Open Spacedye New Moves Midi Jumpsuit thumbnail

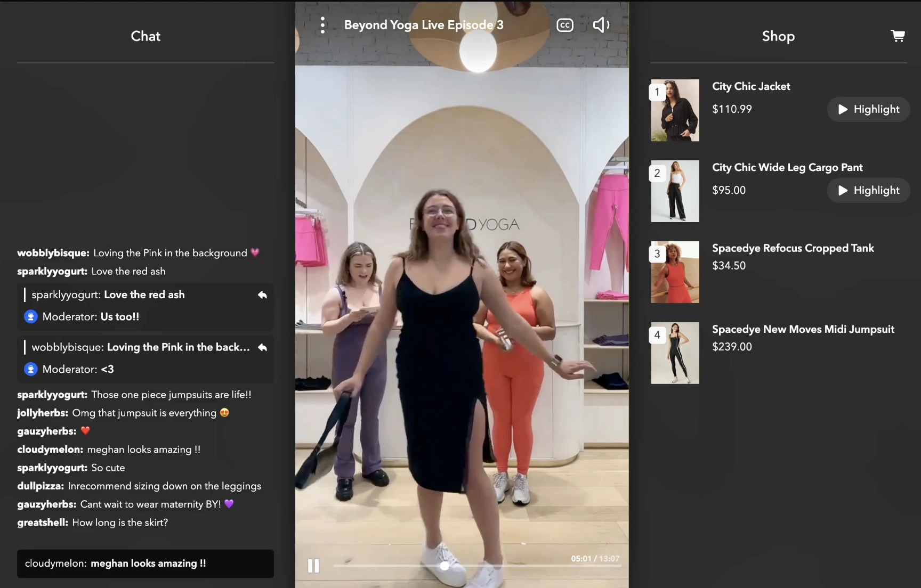click(x=675, y=353)
